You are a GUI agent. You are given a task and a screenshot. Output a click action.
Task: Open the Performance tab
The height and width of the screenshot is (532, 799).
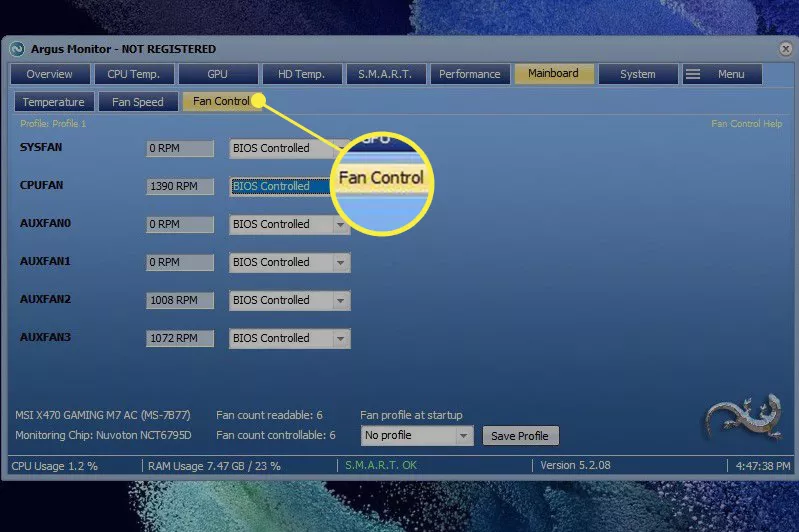point(470,74)
